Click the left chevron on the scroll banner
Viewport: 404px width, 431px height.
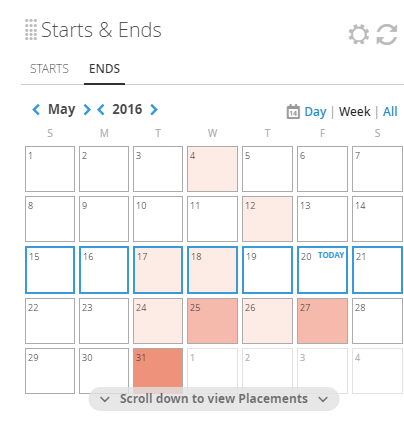[105, 399]
